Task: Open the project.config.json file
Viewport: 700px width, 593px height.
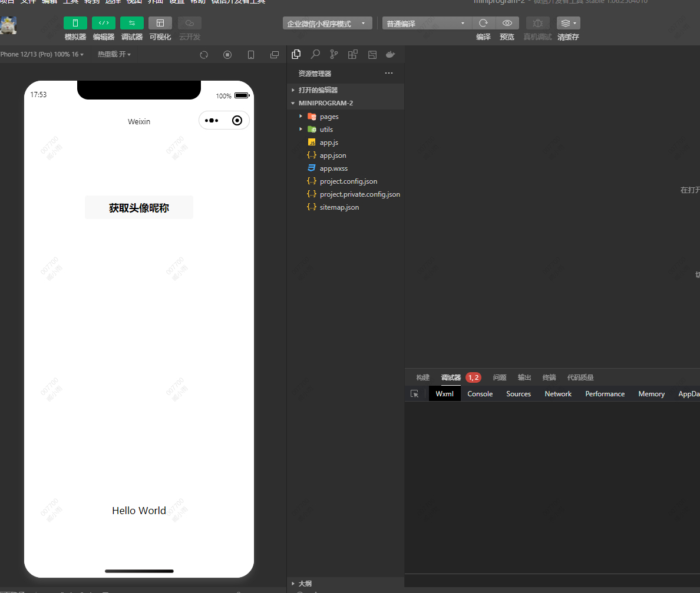Action: [345, 181]
